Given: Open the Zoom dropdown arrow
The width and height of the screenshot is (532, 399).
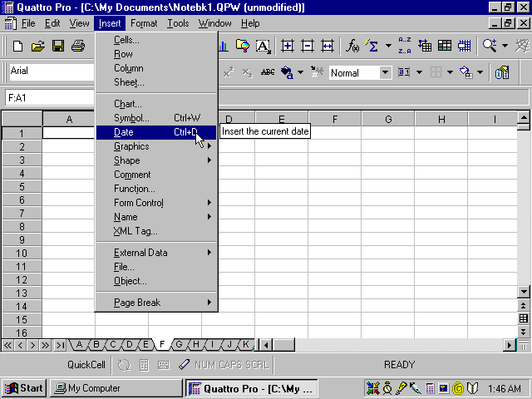Looking at the screenshot, I should [x=505, y=46].
